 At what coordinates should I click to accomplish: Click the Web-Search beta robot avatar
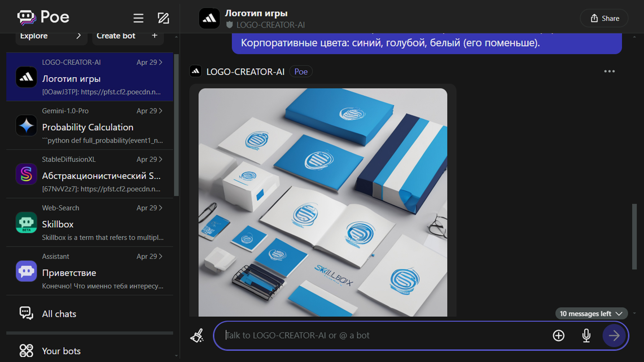coord(26,223)
